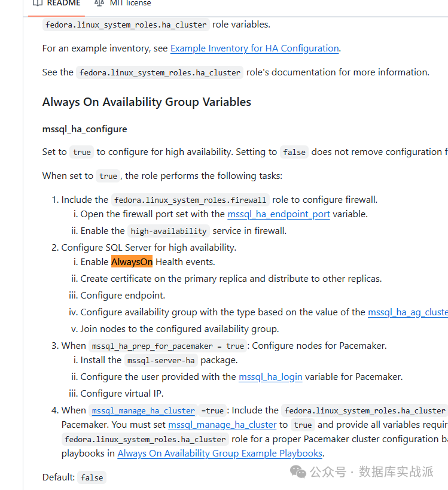Click the MIT license scale icon
Screen dimensions: 448x490
(99, 3)
